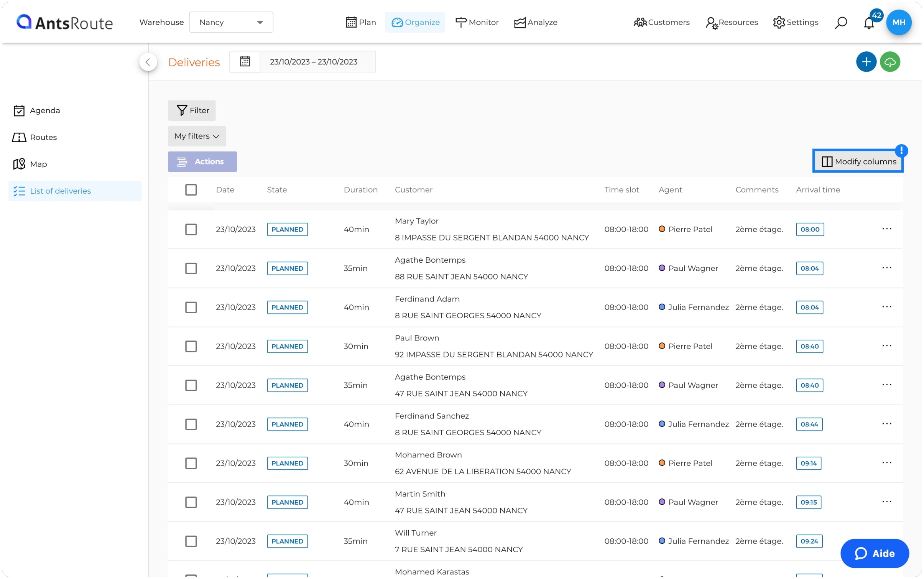Open the Aide chat help bubble

click(x=874, y=553)
